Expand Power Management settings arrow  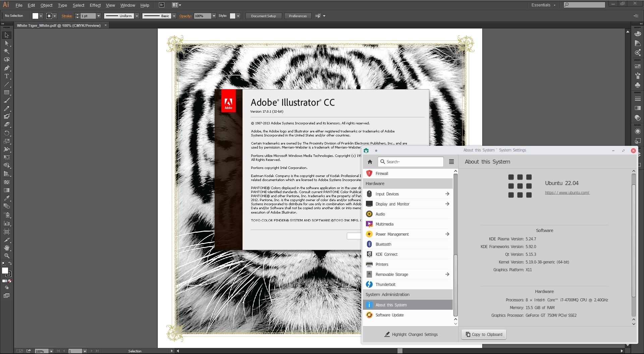coord(447,234)
